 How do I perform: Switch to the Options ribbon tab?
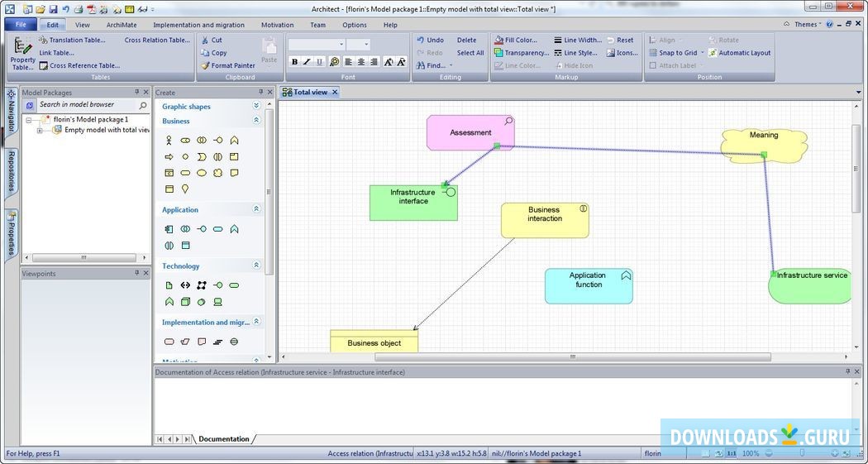(x=355, y=25)
